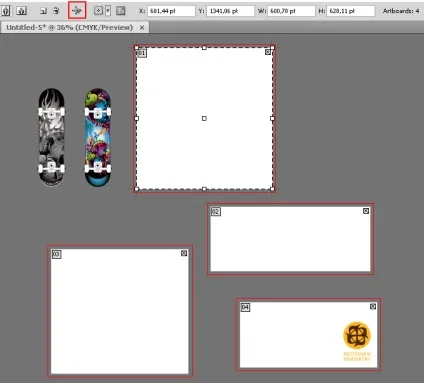Screen dimensions: 424x383
Task: Click artboard 01's right-middle resize handle
Action: [272, 118]
